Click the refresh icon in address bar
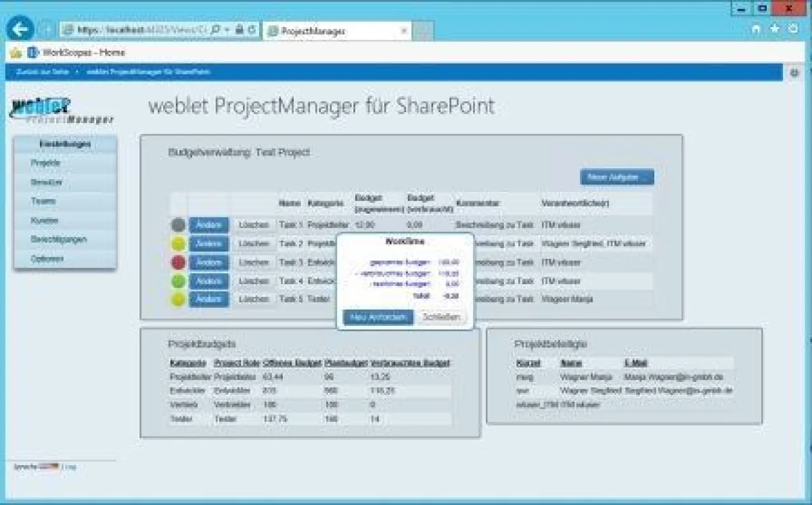This screenshot has height=505, width=812. click(252, 30)
